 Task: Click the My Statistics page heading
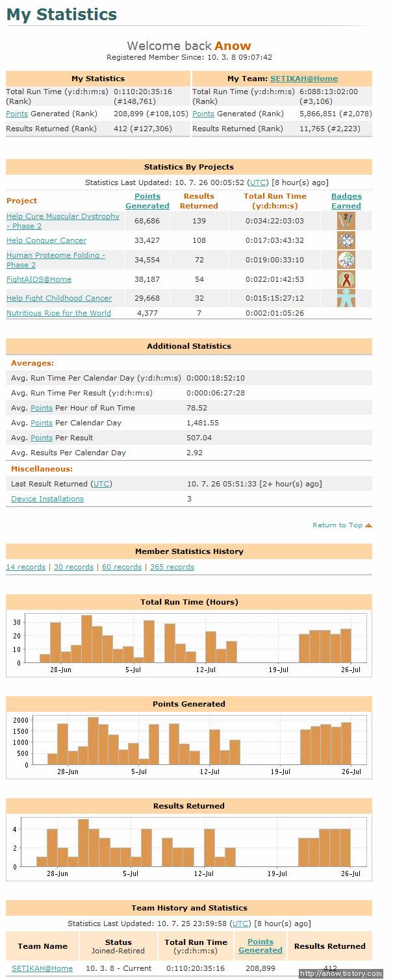click(62, 14)
